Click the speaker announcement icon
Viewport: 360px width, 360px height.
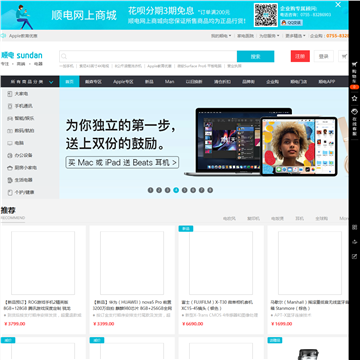point(3,36)
